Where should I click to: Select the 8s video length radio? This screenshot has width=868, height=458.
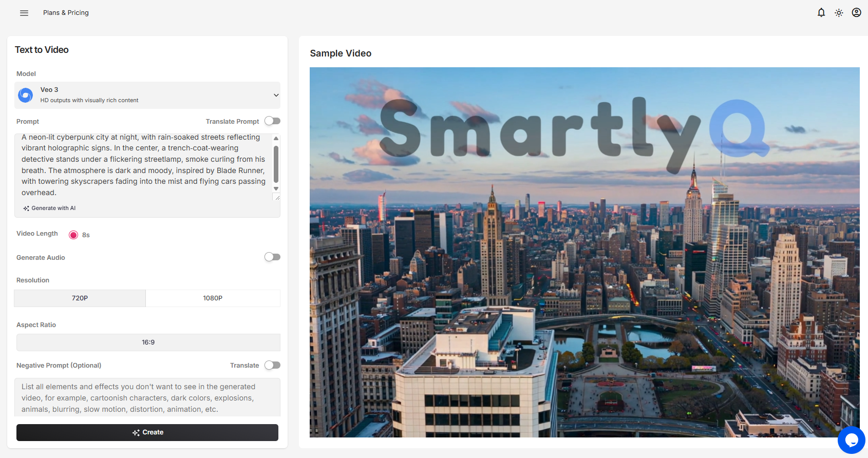[x=73, y=235]
